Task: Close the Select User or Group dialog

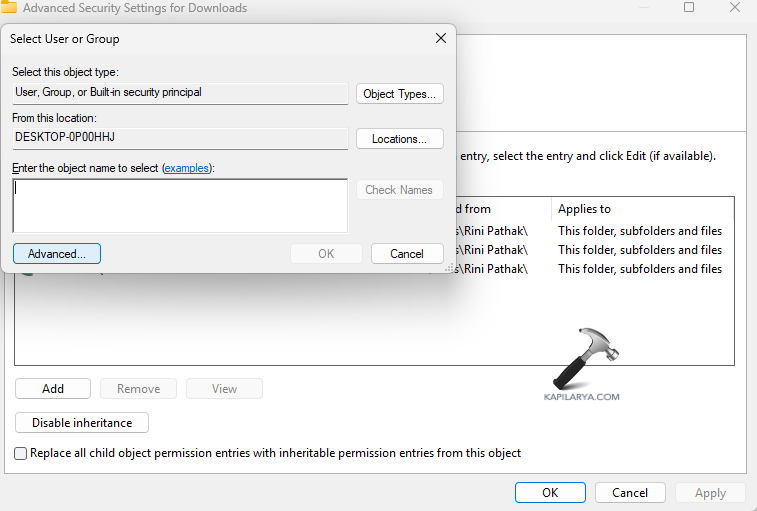Action: point(440,39)
